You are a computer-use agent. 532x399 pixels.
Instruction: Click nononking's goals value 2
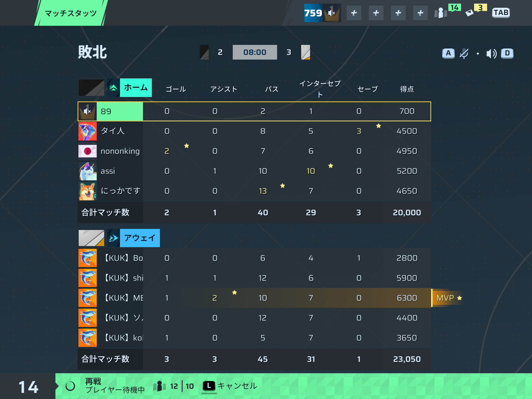(x=167, y=151)
